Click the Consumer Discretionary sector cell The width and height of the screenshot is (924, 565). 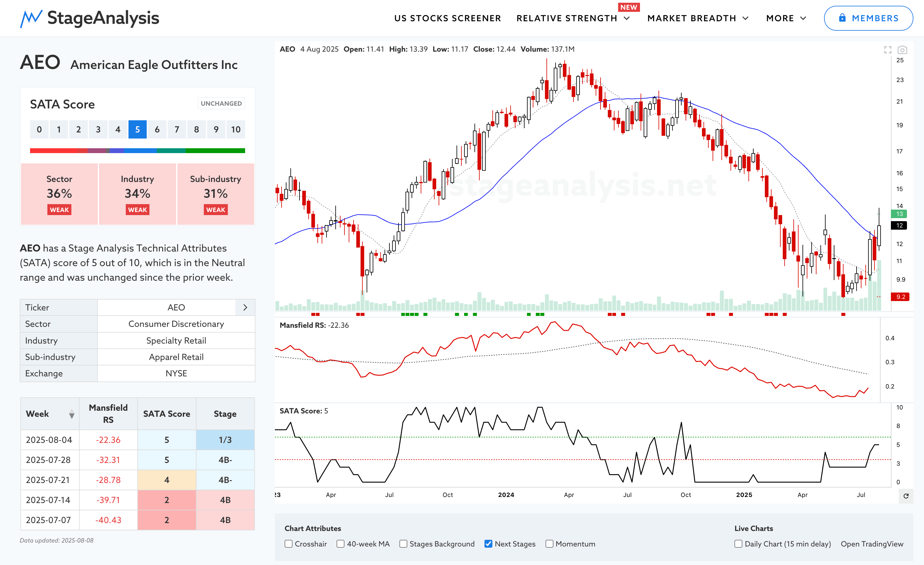[x=176, y=324]
